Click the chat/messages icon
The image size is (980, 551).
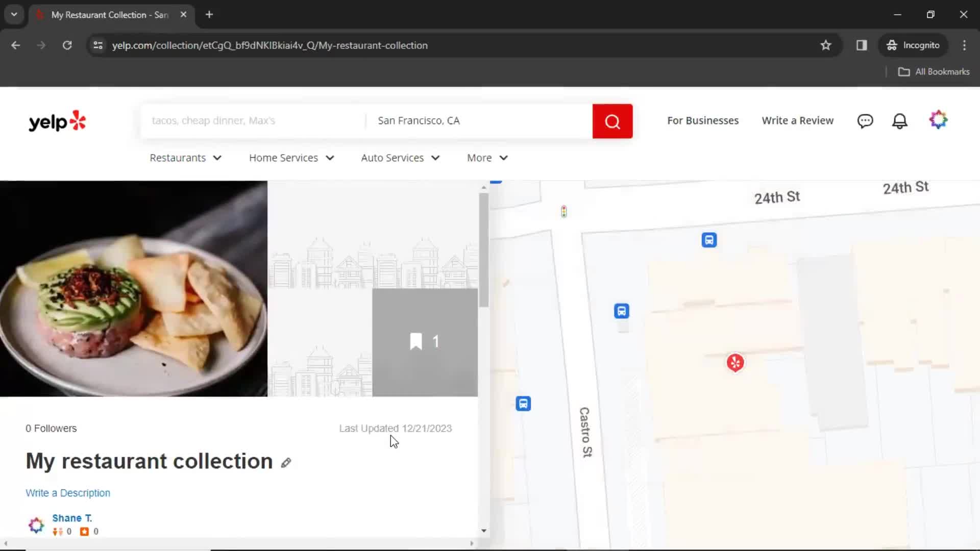click(x=865, y=120)
